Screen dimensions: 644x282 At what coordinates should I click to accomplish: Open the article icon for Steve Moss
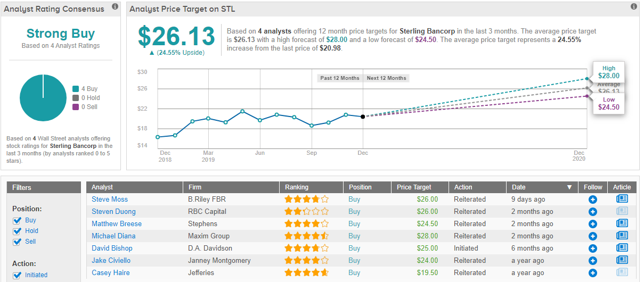(x=622, y=199)
